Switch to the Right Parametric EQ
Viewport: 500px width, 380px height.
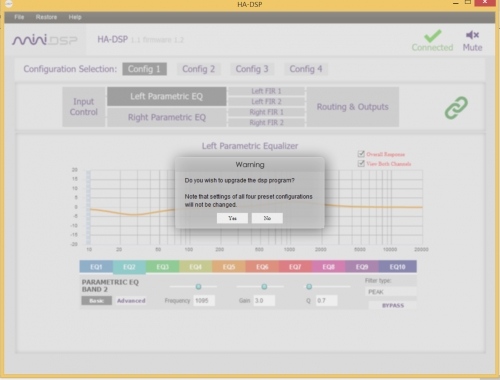tap(167, 117)
